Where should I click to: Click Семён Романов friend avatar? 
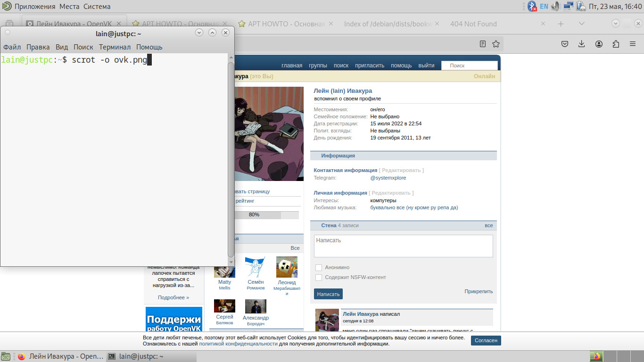click(256, 267)
